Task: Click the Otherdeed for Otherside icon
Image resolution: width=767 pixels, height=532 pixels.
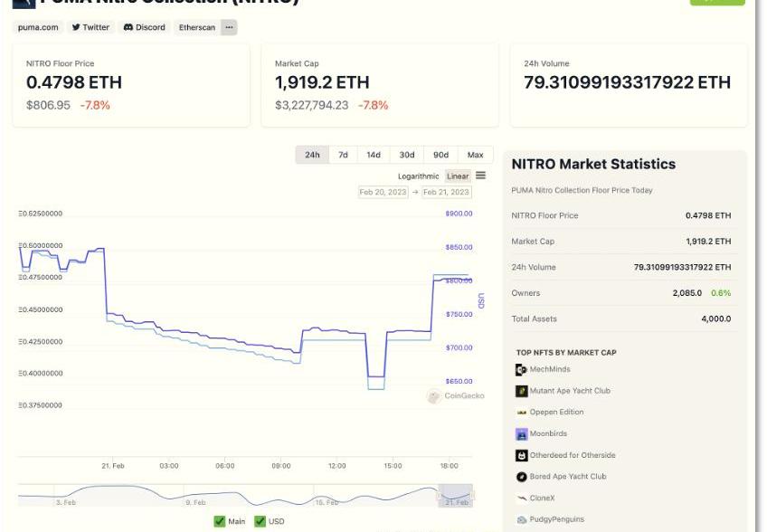Action: (521, 456)
